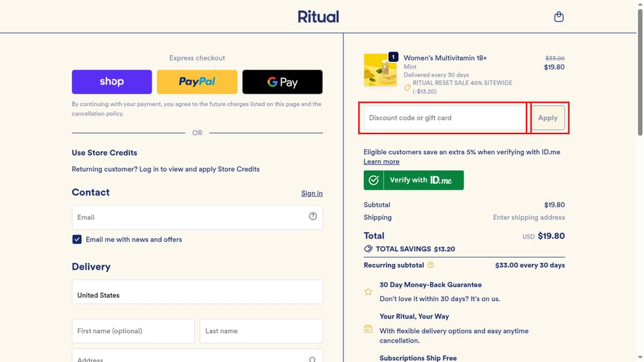This screenshot has height=362, width=644.
Task: Click into the Email input field
Action: [x=197, y=217]
